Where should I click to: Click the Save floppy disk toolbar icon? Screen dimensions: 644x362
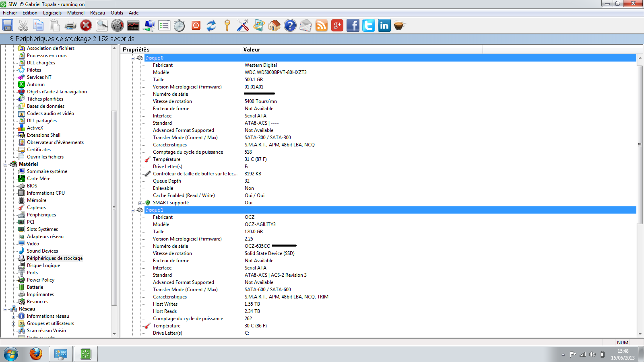coord(8,25)
